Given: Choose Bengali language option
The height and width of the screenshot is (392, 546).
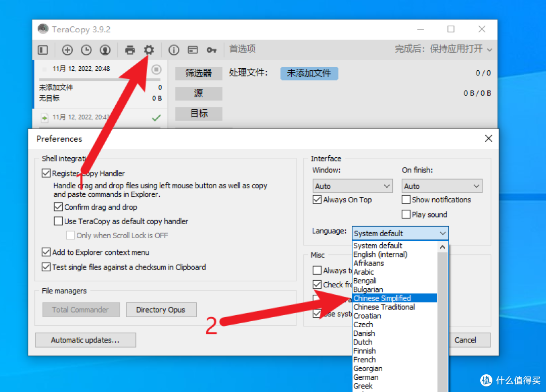Looking at the screenshot, I should point(394,281).
